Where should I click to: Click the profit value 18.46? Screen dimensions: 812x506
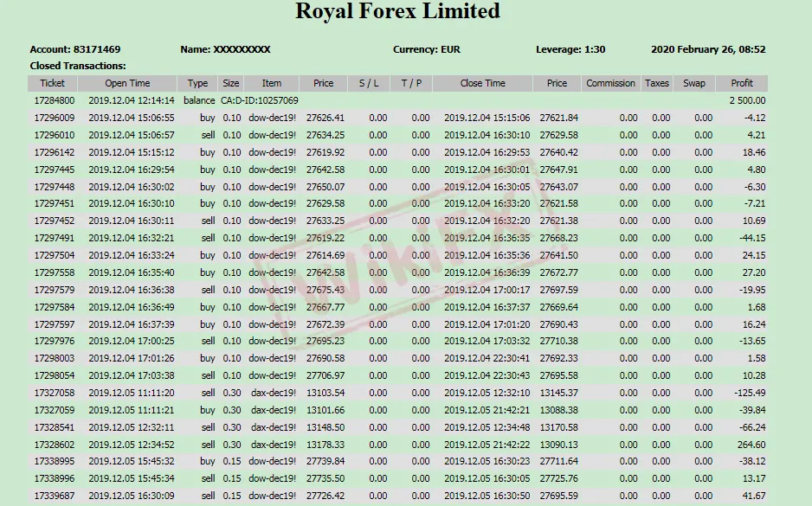[x=753, y=152]
